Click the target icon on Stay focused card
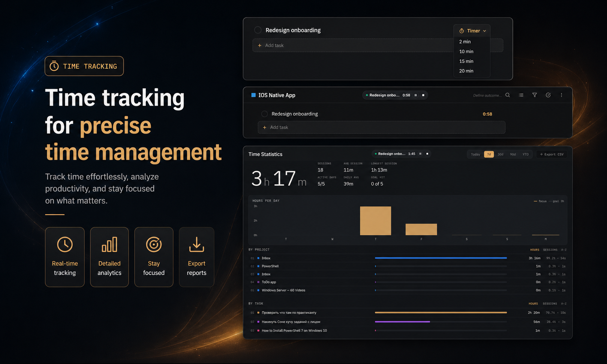This screenshot has height=364, width=607. [x=154, y=245]
